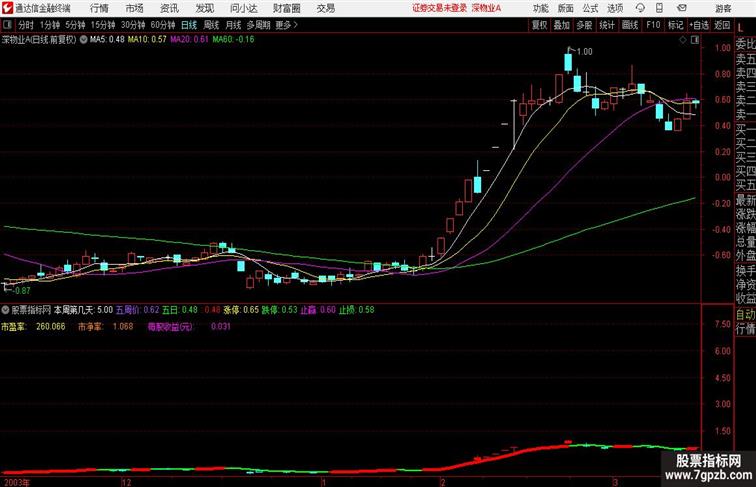
Task: Click the diamond icon at chart top-right
Action: coord(683,40)
